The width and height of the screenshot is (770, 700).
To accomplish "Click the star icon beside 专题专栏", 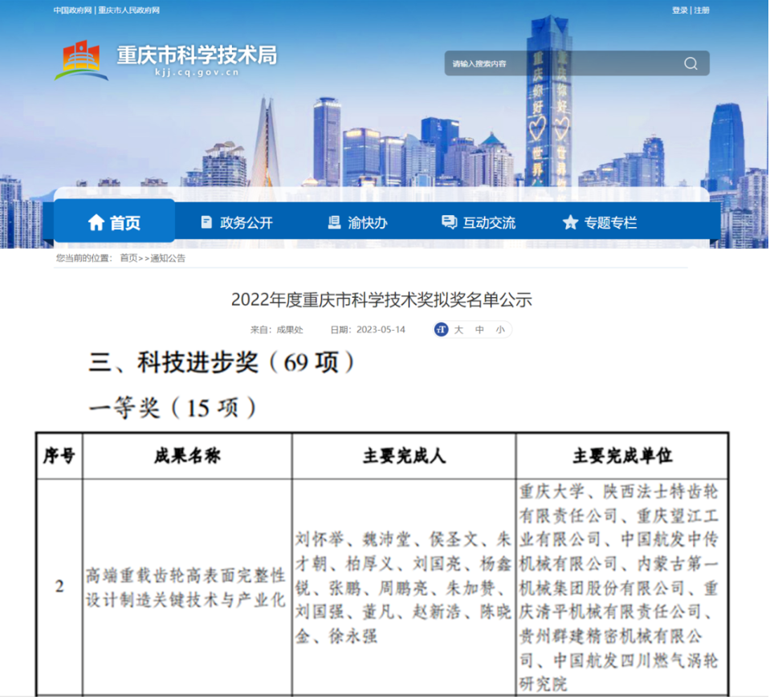I will point(570,222).
